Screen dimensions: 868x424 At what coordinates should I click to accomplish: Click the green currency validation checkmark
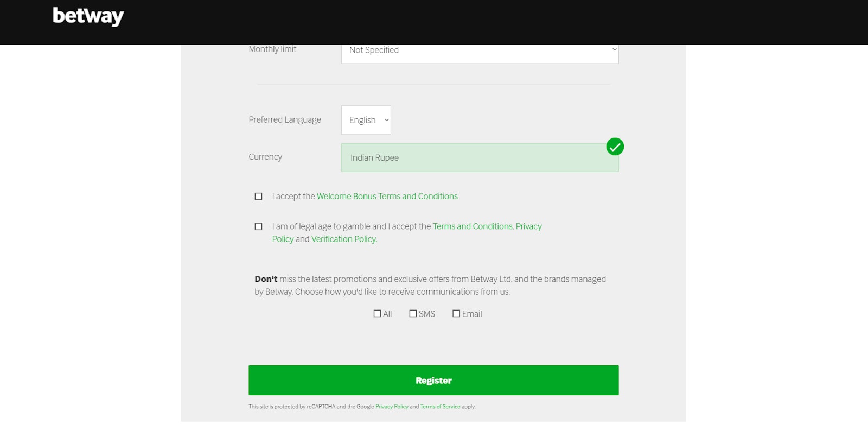click(615, 147)
